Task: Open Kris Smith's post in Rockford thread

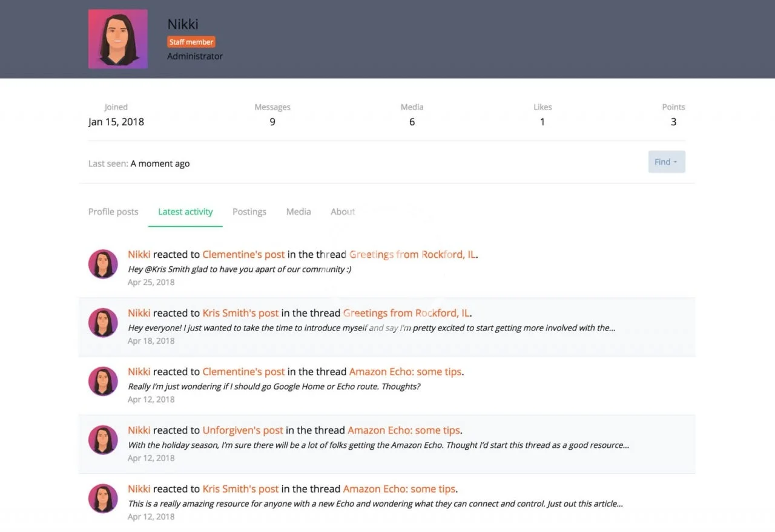Action: point(240,314)
